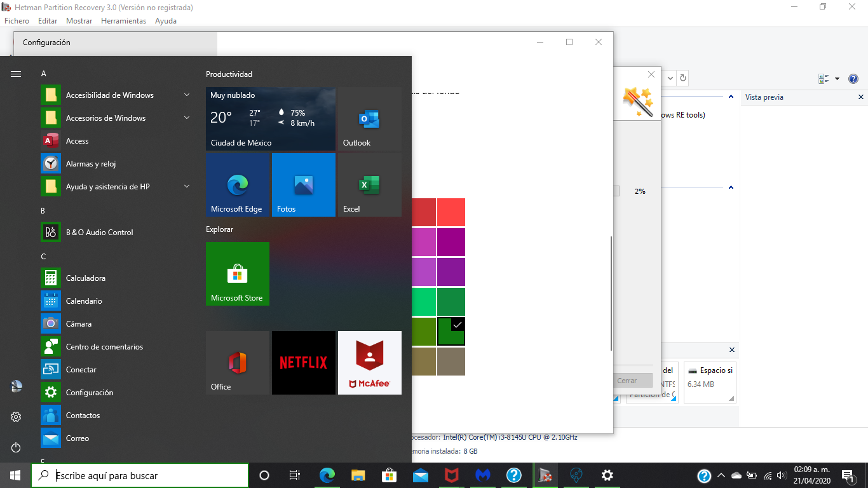
Task: Click the volume icon in system tray
Action: pos(782,475)
